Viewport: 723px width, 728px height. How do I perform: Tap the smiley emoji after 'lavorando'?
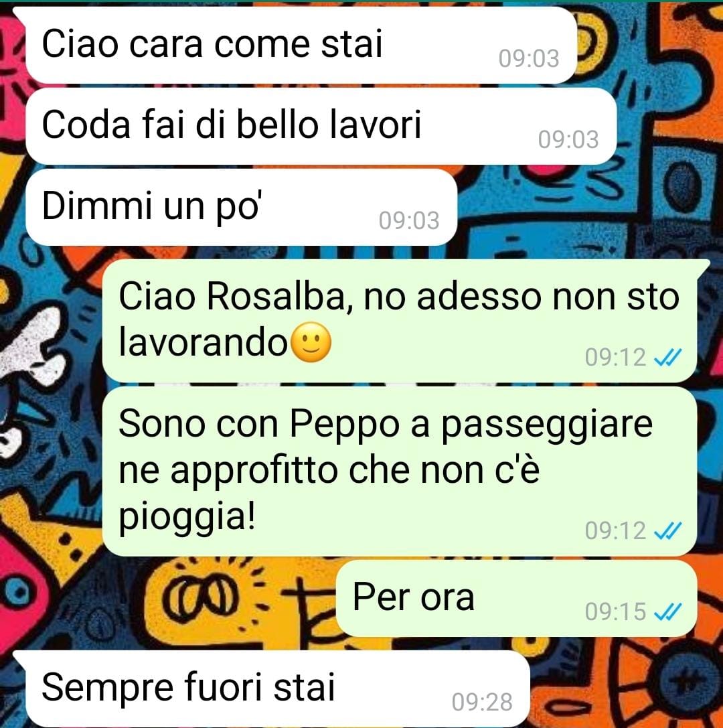pos(311,342)
